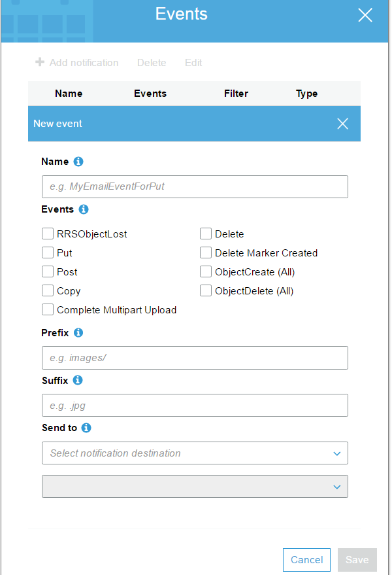Click the info icon beside Name label

78,162
